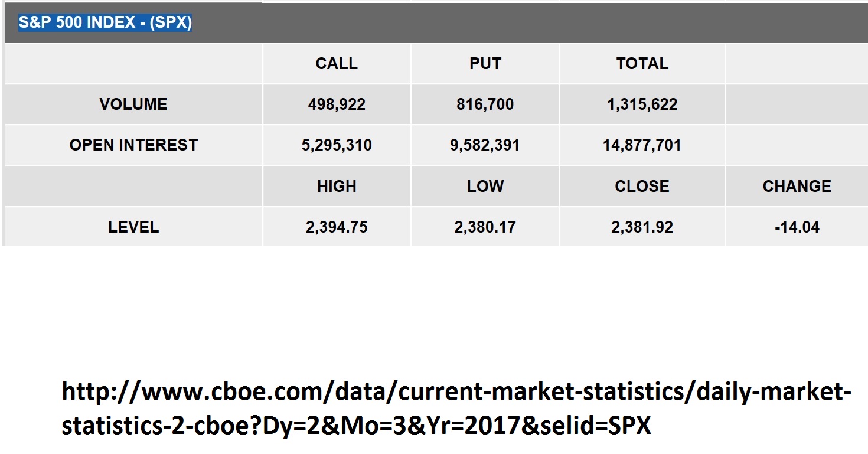Click the high level value 2,394.75
Image resolution: width=868 pixels, height=454 pixels.
point(337,227)
